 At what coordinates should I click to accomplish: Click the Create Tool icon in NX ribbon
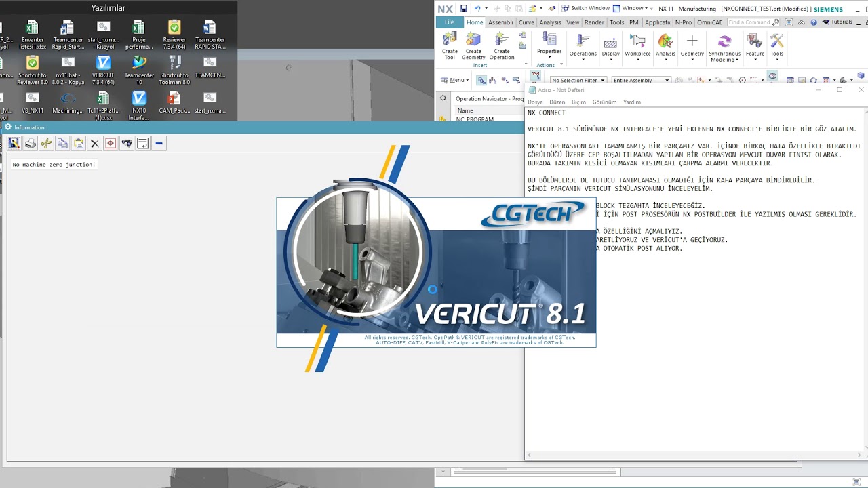coord(450,45)
